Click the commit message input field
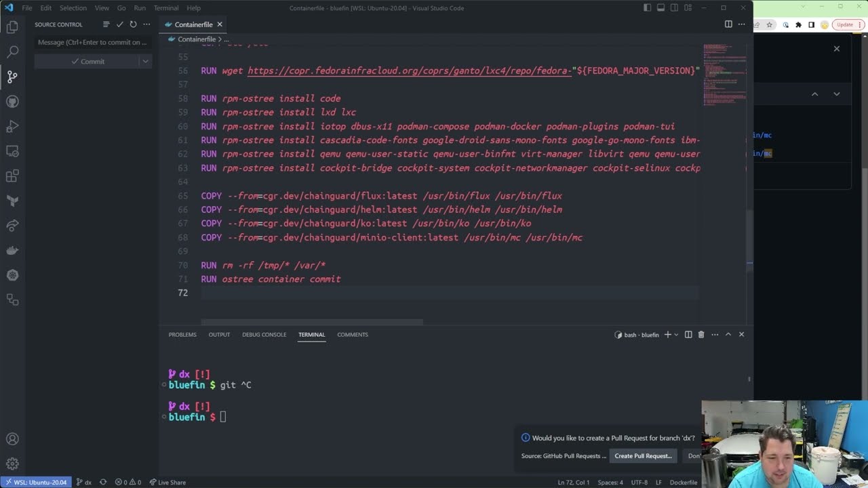 (92, 42)
